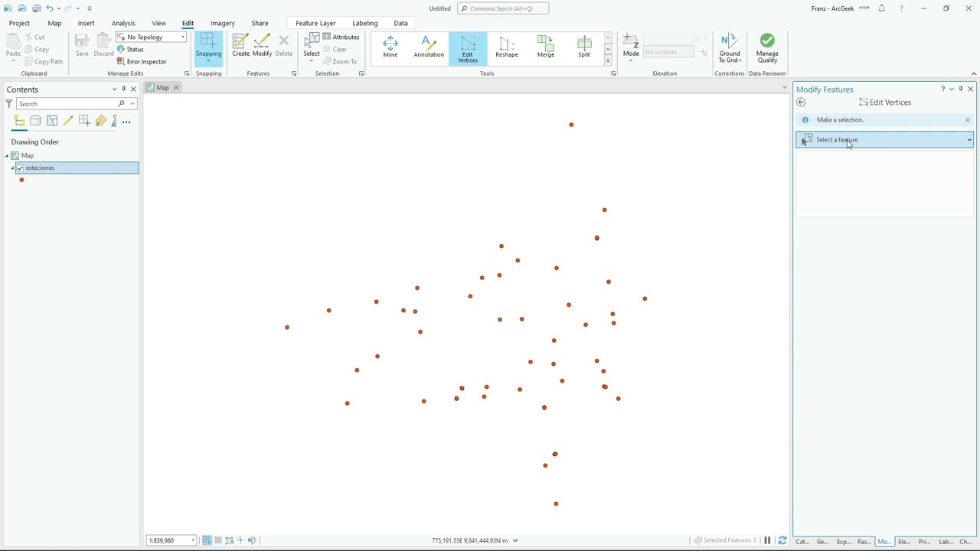Screen dimensions: 980x551
Task: Open the Imagery ribbon tab
Action: (223, 23)
